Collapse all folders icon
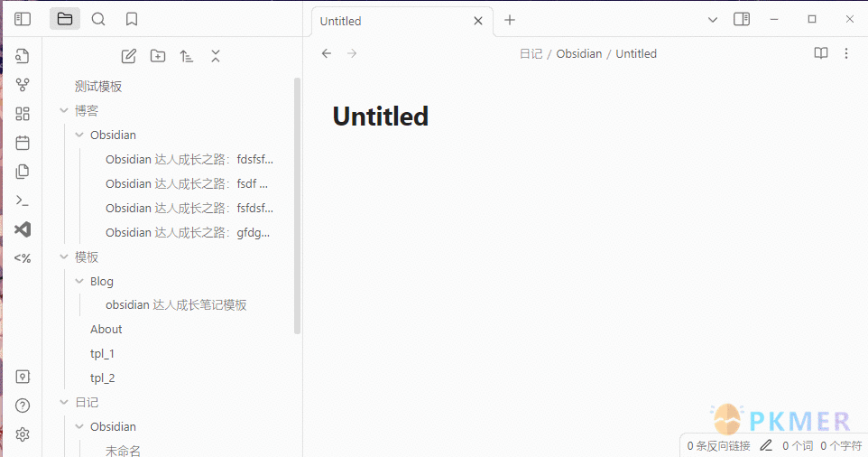Screen dimensions: 868x457 [216, 56]
